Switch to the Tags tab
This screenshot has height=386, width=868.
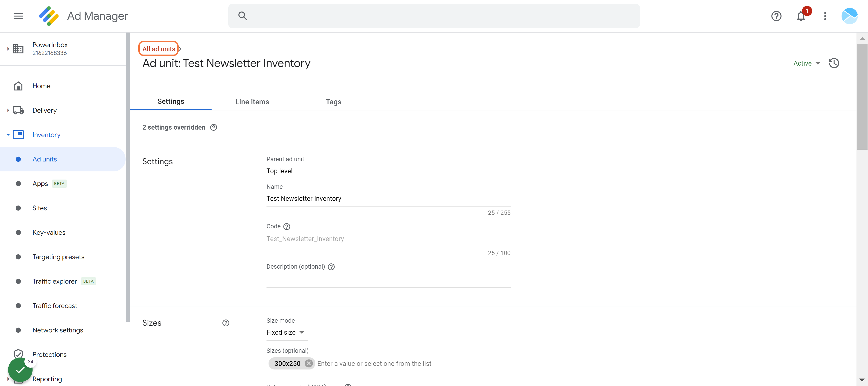[x=333, y=102]
